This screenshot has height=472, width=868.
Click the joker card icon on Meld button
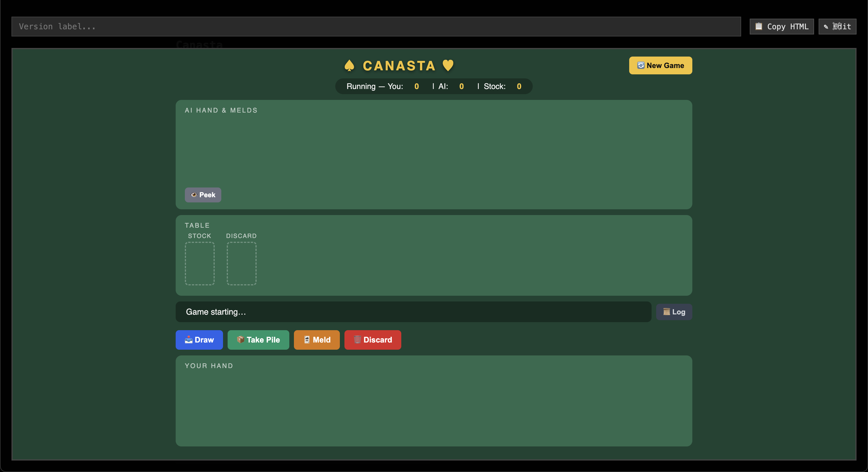pos(307,340)
